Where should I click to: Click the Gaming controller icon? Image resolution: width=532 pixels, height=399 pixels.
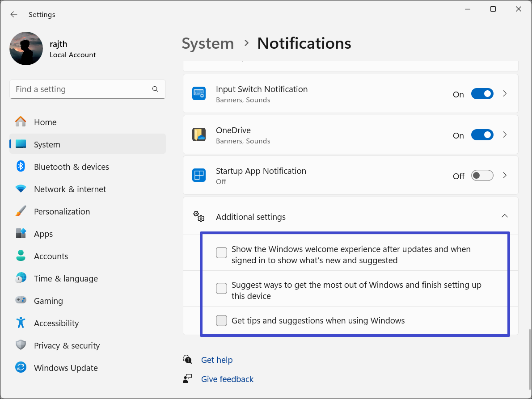pyautogui.click(x=21, y=301)
